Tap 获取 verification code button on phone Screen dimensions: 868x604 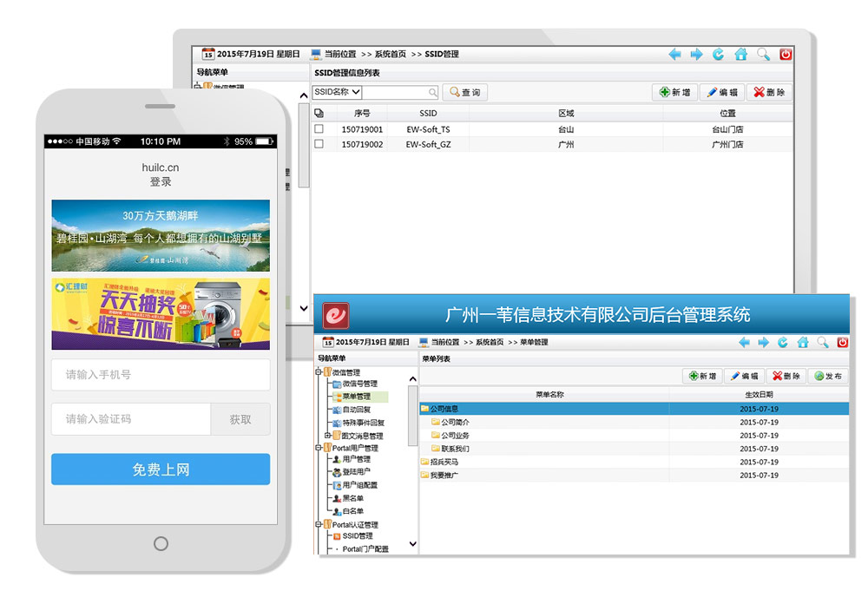(x=240, y=420)
